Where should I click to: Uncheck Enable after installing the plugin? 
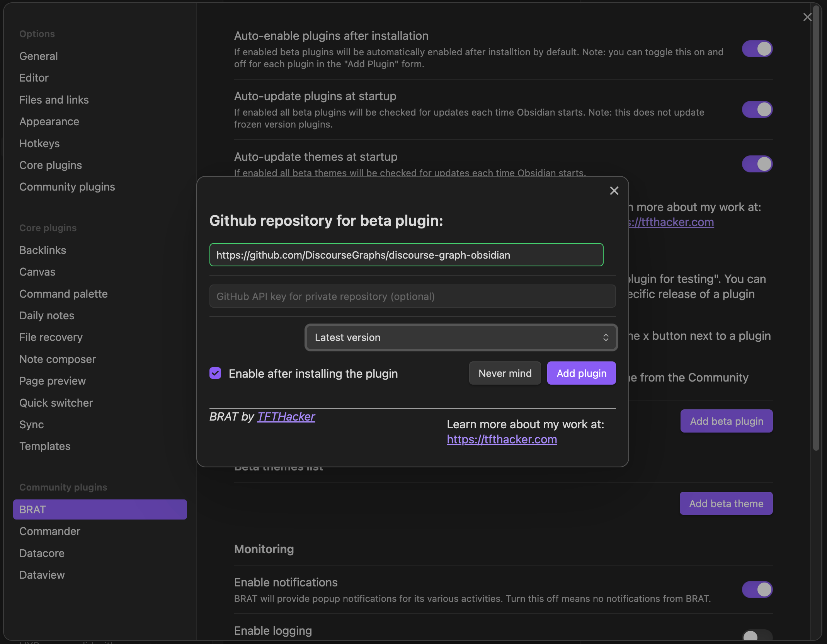click(x=215, y=373)
